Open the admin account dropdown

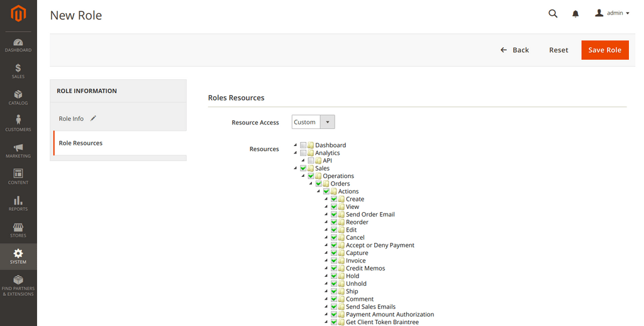coord(612,13)
